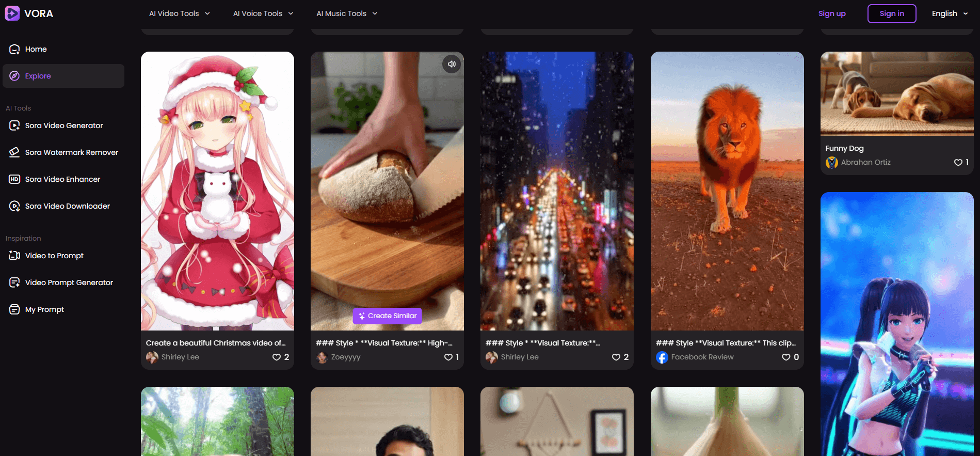Image resolution: width=980 pixels, height=456 pixels.
Task: Click the VORA logo icon
Action: (12, 13)
